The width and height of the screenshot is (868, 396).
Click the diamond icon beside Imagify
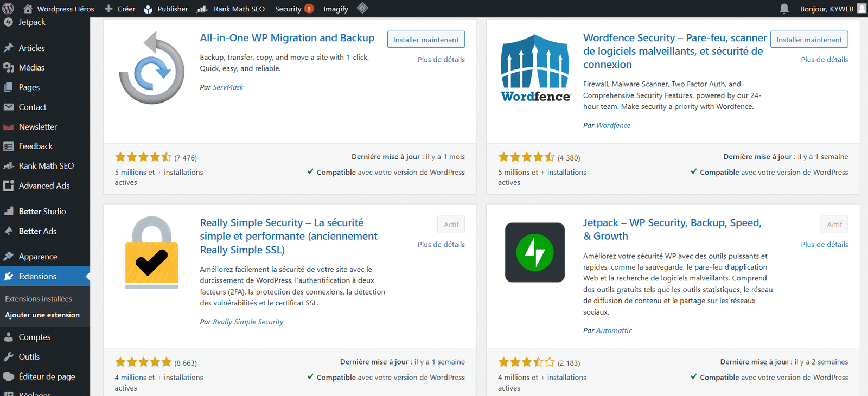pyautogui.click(x=362, y=8)
